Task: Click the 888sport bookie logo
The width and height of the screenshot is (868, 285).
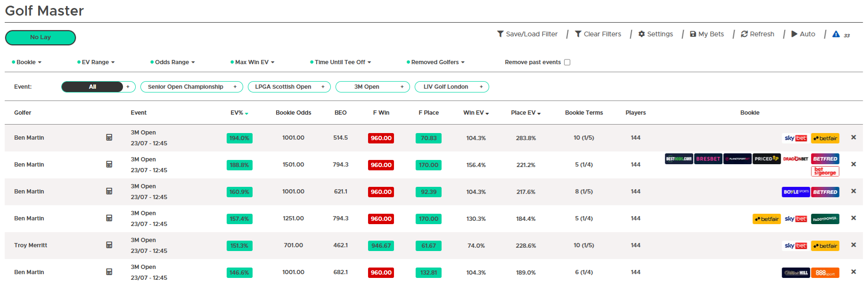Action: [x=825, y=273]
